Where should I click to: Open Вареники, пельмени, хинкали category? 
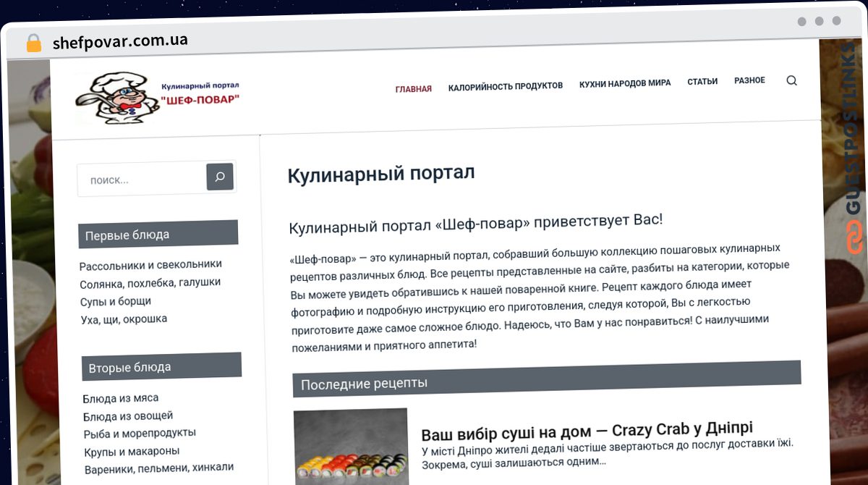(158, 468)
